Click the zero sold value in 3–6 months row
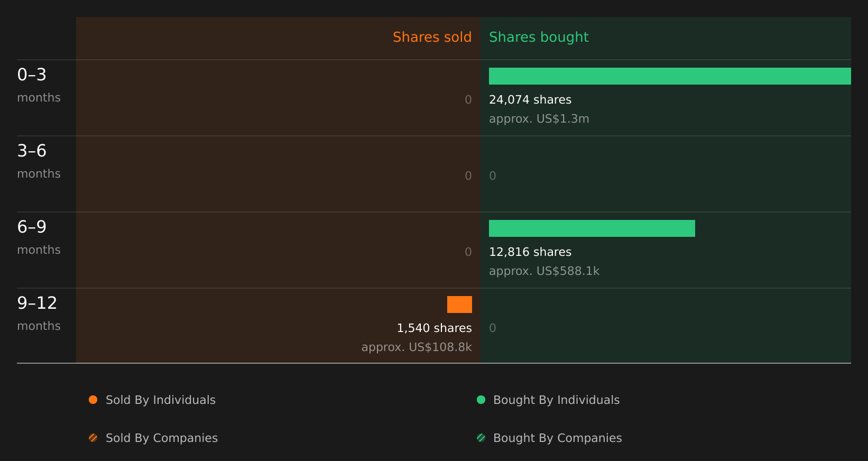Screen dimensions: 868x461 pos(468,176)
